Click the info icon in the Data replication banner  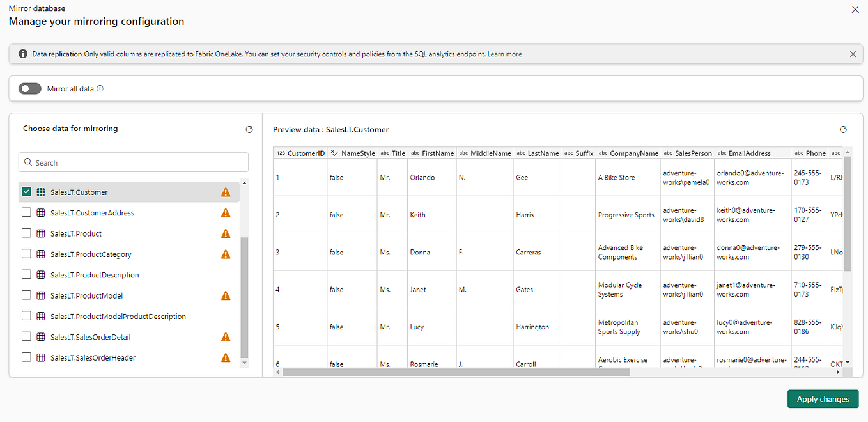(x=23, y=54)
